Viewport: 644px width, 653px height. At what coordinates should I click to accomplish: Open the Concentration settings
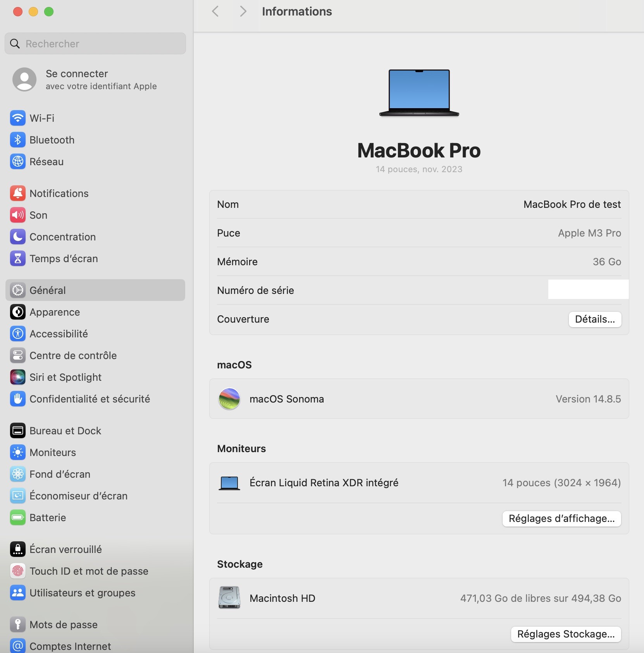click(x=62, y=237)
